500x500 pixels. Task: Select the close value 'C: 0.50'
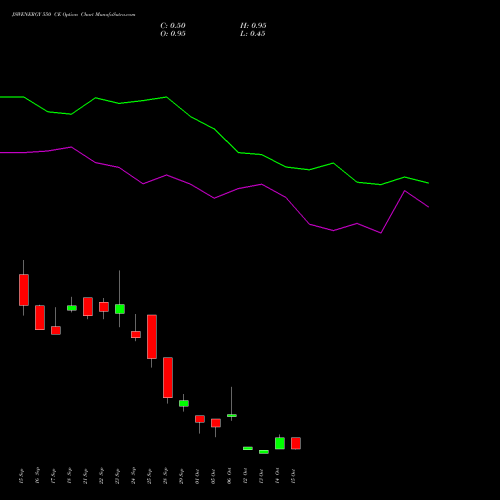point(173,26)
